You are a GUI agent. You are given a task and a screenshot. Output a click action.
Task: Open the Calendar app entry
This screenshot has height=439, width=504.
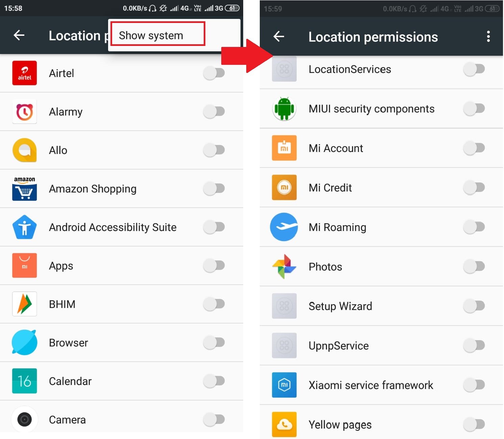click(122, 381)
